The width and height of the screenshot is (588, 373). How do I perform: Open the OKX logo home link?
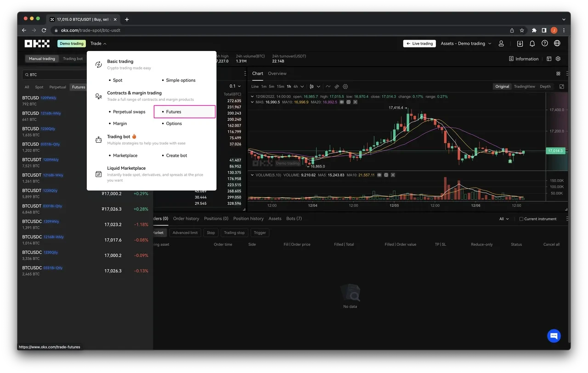37,44
